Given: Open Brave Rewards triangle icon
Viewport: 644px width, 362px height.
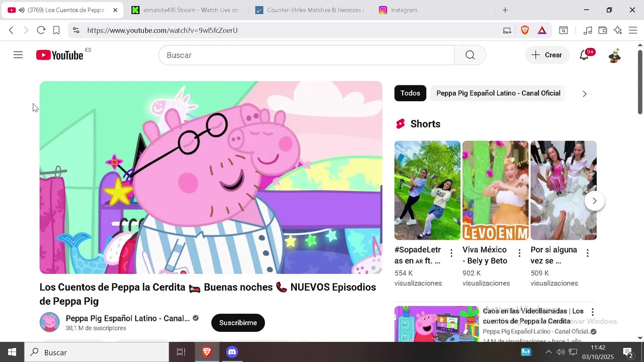Looking at the screenshot, I should 542,30.
